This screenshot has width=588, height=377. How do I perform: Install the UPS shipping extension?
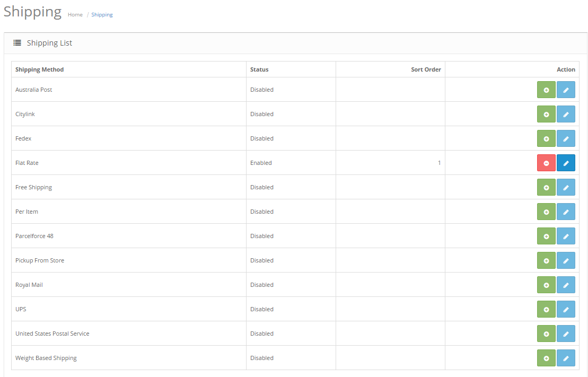546,310
